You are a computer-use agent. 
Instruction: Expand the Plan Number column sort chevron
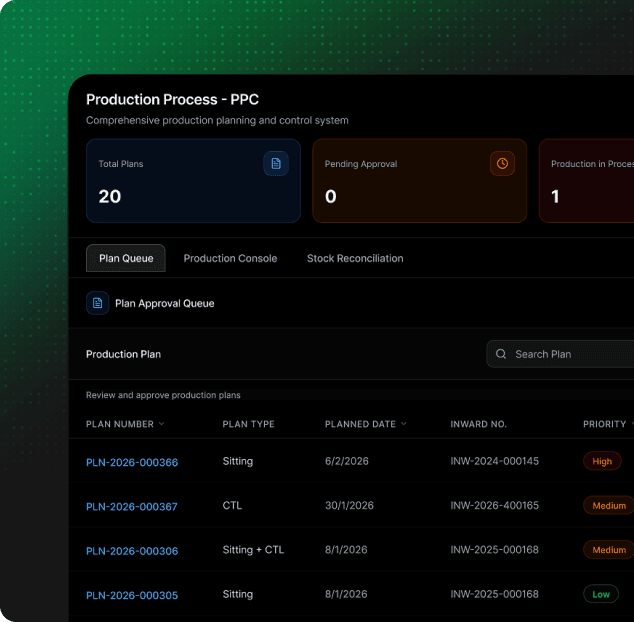[162, 424]
